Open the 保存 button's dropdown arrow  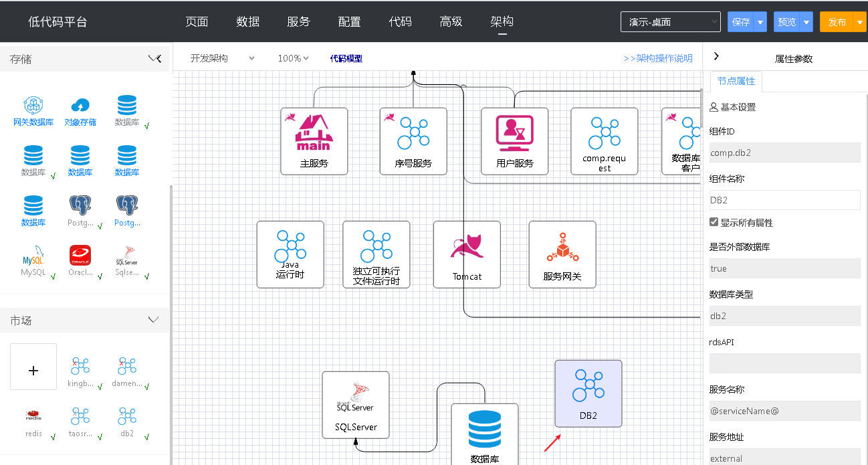click(760, 22)
